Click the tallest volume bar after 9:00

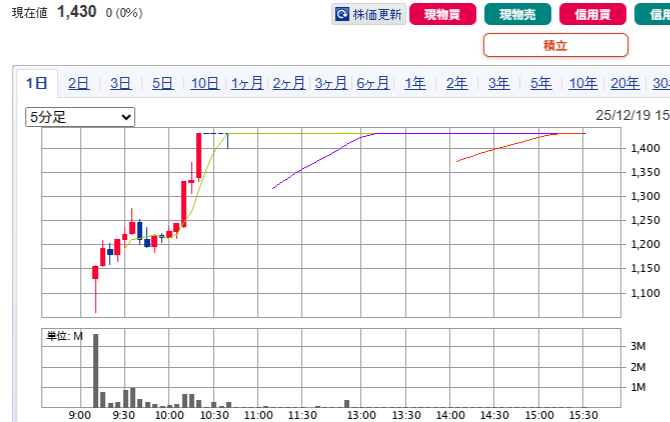(96, 370)
